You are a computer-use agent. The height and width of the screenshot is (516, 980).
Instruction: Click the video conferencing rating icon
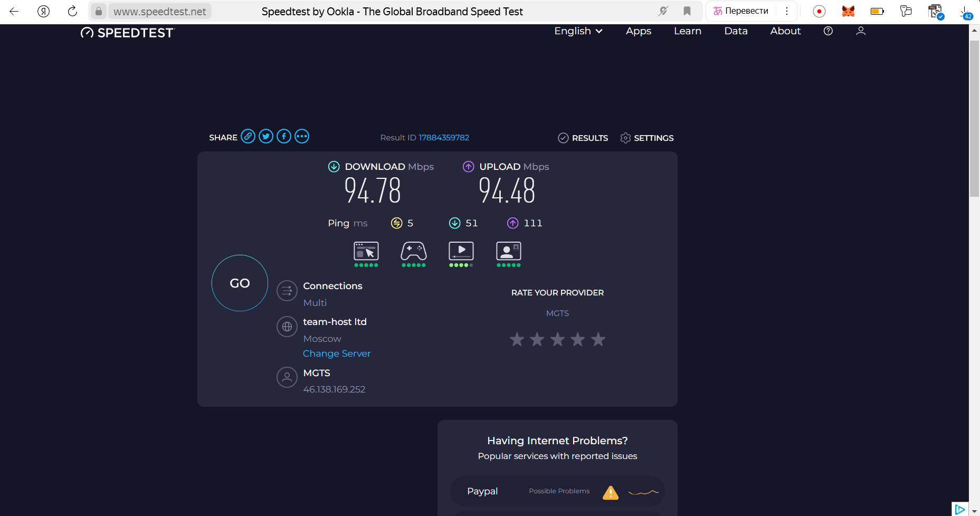tap(509, 251)
